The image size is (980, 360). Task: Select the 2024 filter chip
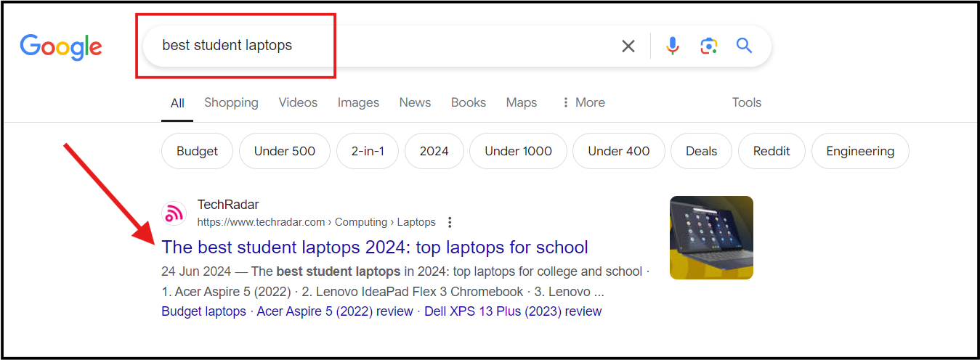pos(434,151)
